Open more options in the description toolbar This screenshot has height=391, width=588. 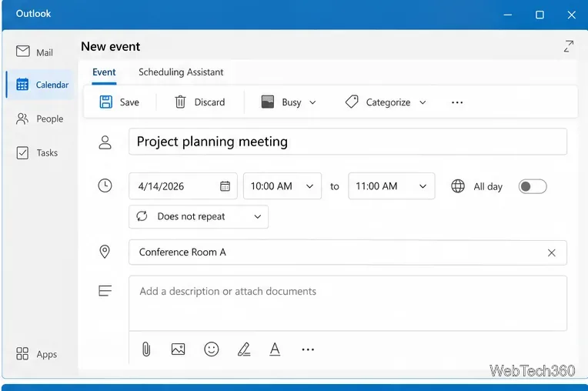308,349
